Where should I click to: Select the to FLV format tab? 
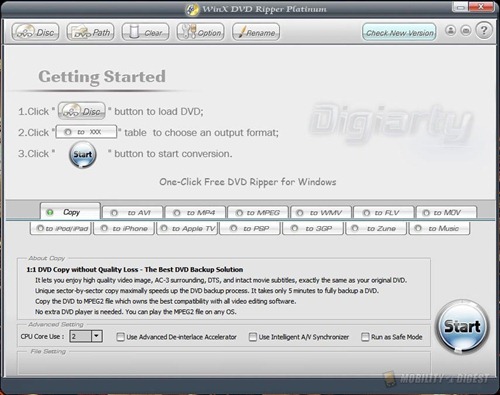point(384,213)
